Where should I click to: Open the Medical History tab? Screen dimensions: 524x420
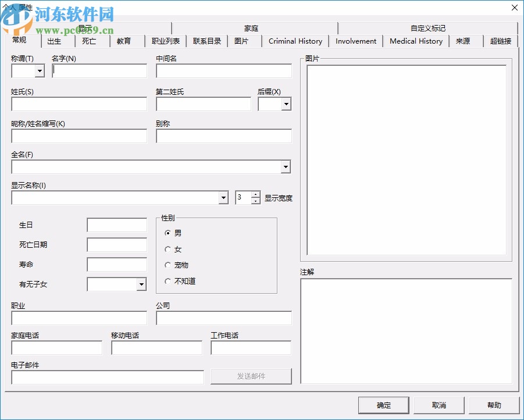(416, 41)
